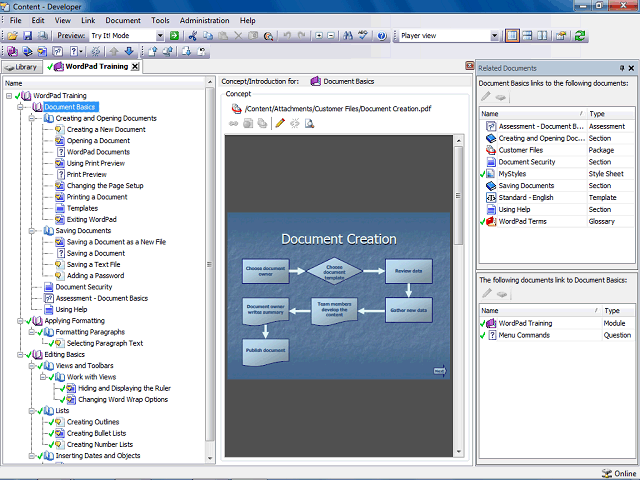
Task: Open the Player view dropdown
Action: click(492, 36)
